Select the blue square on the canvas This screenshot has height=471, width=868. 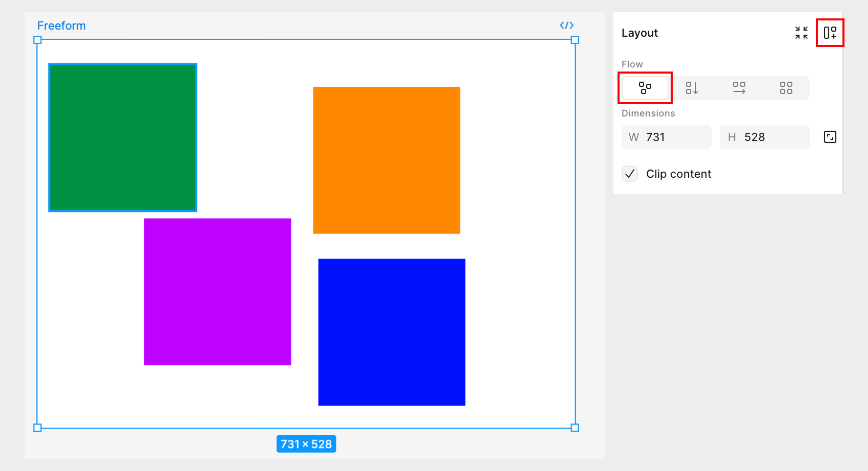pos(392,331)
